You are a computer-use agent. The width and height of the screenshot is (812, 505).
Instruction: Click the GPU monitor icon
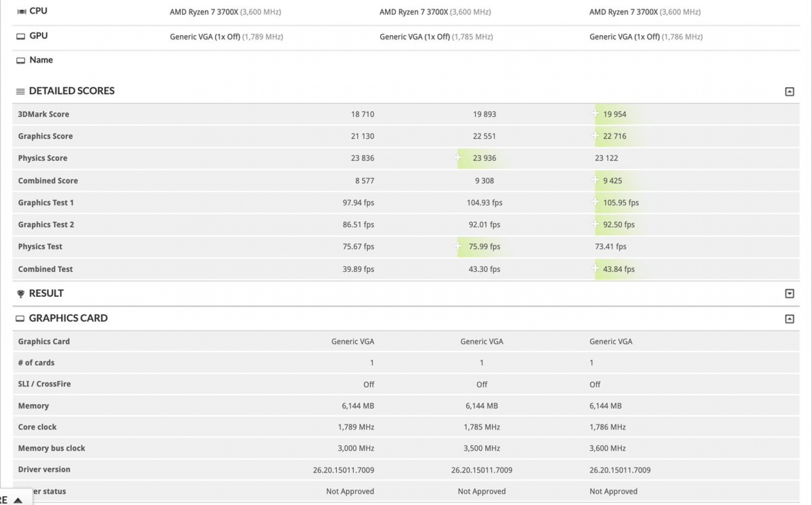21,36
